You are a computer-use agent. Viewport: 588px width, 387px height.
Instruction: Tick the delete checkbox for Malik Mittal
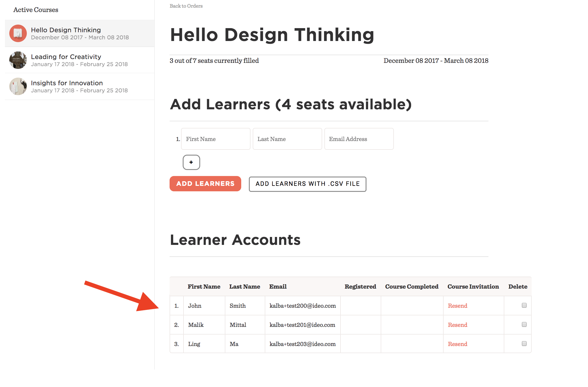[524, 324]
